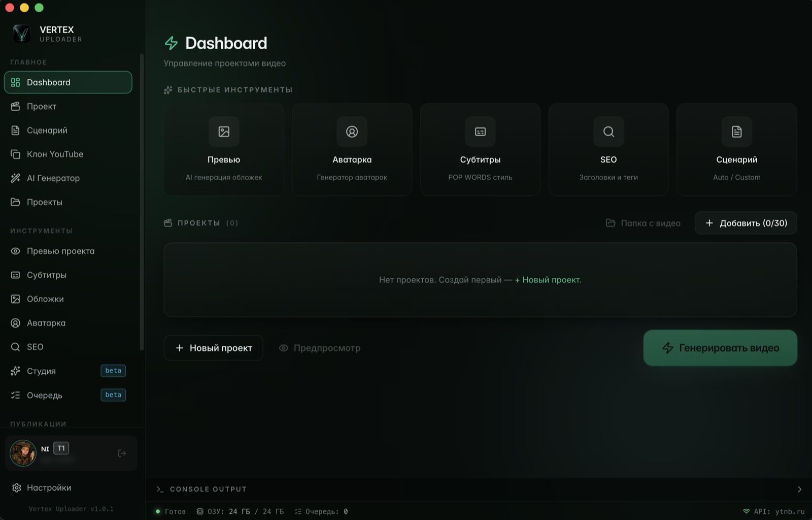The image size is (812, 520).
Task: Click the Dashboard grid icon in sidebar
Action: [16, 82]
